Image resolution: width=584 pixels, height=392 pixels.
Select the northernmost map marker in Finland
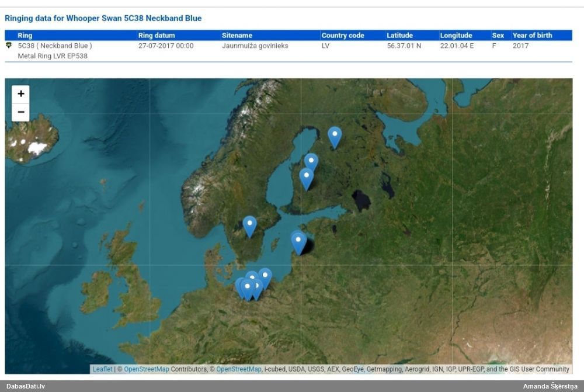click(x=334, y=136)
